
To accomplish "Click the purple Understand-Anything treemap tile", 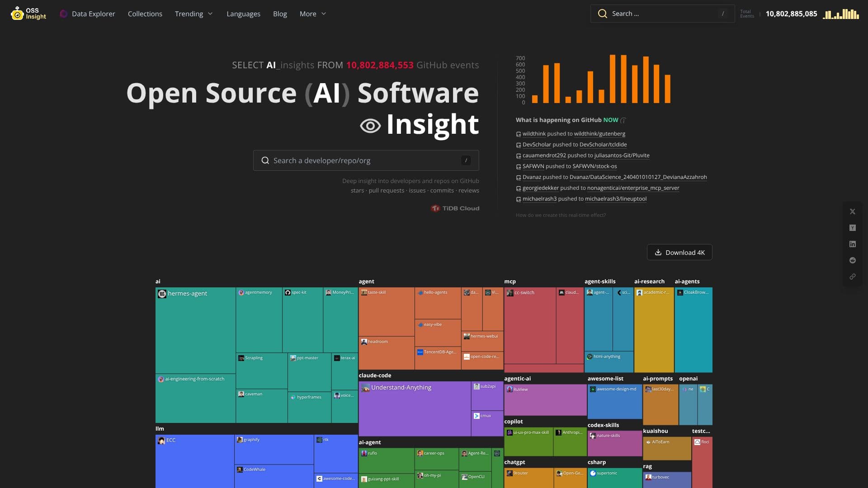I will tap(415, 409).
